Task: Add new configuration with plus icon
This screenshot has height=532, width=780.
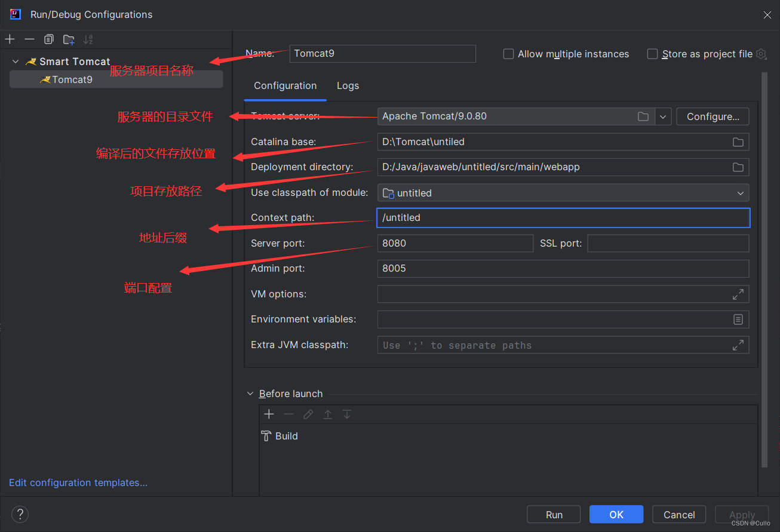Action: [x=10, y=39]
